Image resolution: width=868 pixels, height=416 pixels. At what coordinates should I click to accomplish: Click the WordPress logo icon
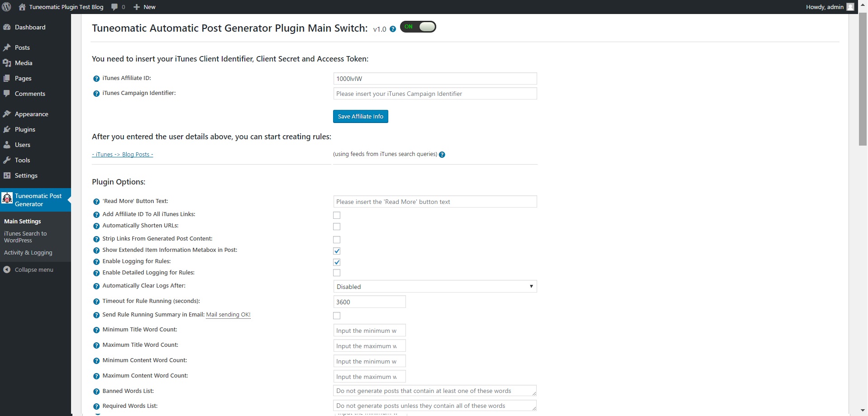(7, 7)
